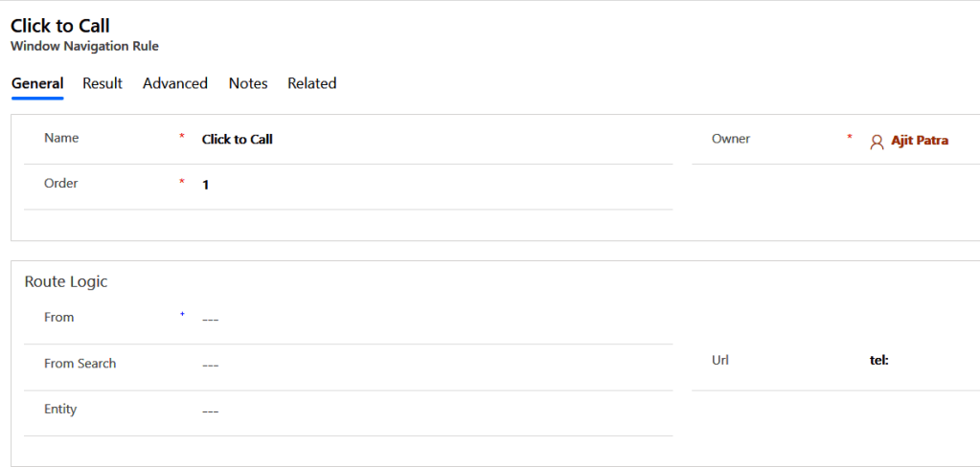Go to the Notes tab
The width and height of the screenshot is (980, 467).
point(248,83)
